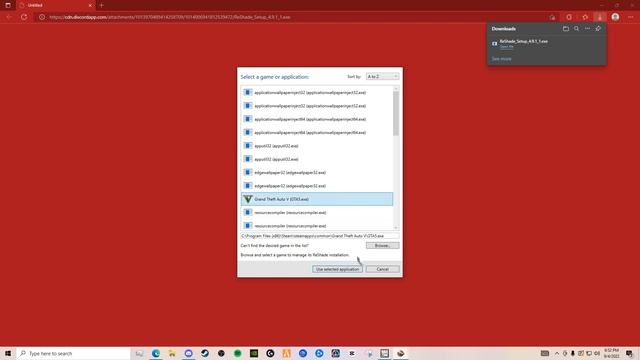The height and width of the screenshot is (360, 640).
Task: Open Discord from taskbar
Action: [188, 353]
